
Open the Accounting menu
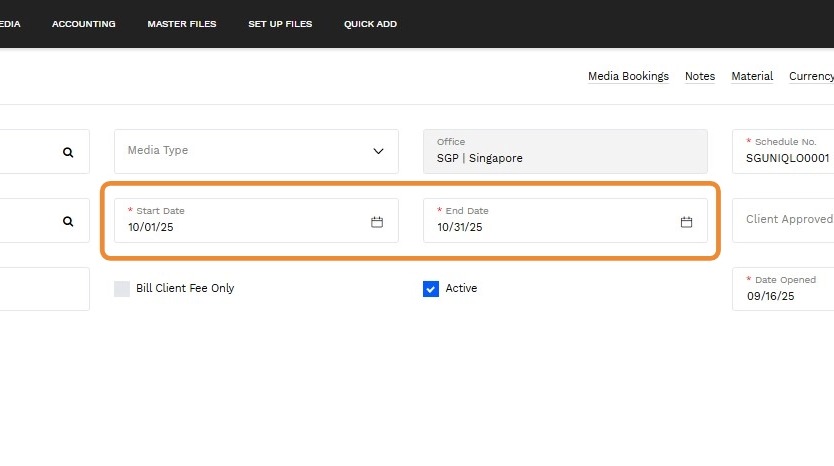coord(83,24)
